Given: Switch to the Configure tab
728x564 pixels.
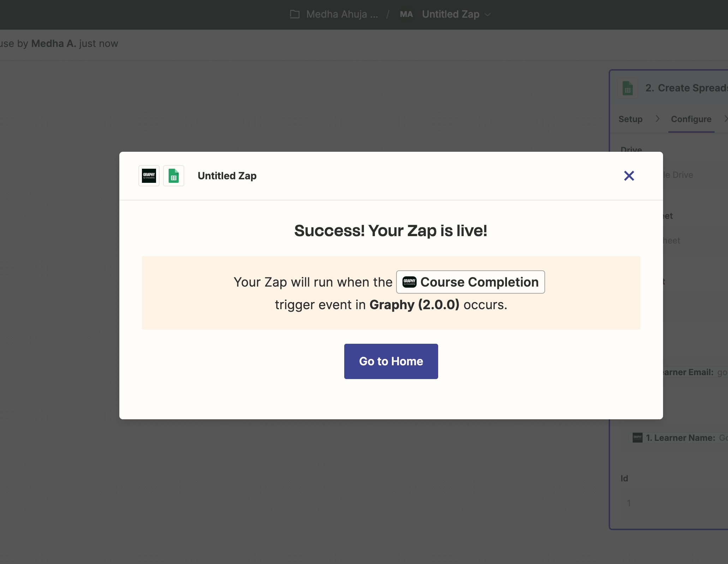Looking at the screenshot, I should (x=691, y=119).
